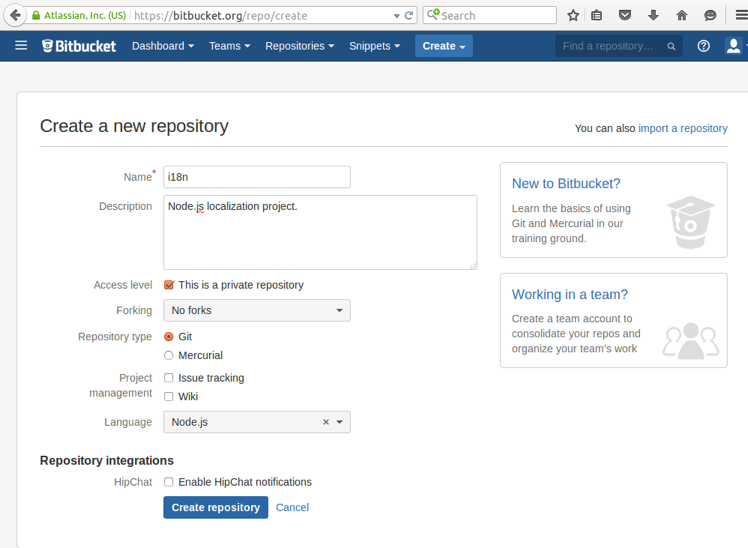Open the Repositories menu
748x548 pixels.
[299, 46]
